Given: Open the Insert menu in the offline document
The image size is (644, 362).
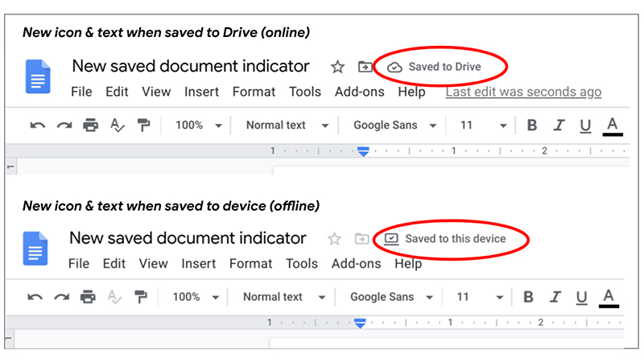Looking at the screenshot, I should tap(198, 264).
